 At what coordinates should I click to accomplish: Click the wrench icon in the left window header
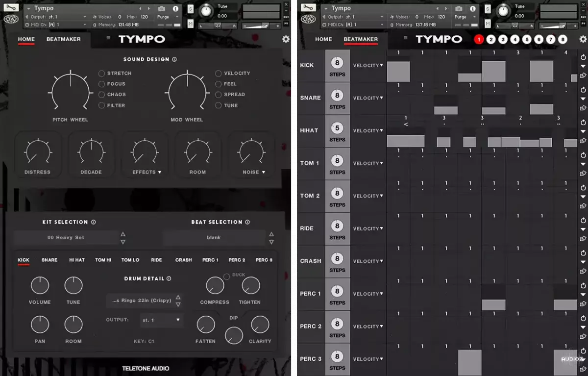coord(11,7)
